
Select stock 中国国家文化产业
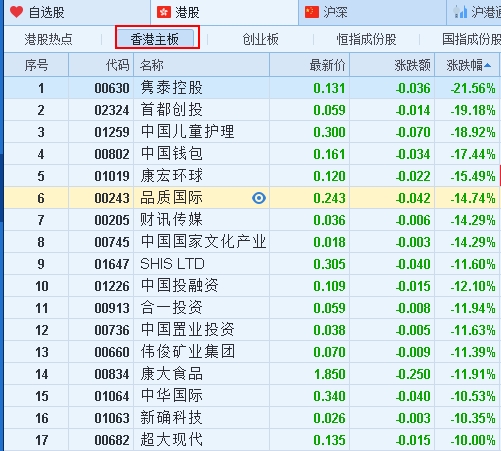coord(203,242)
